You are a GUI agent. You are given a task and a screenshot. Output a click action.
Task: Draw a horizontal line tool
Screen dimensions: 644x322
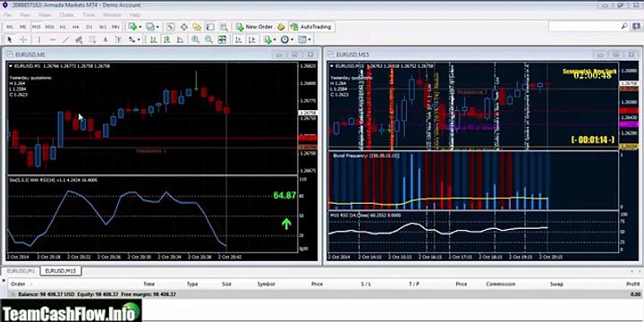pos(52,40)
